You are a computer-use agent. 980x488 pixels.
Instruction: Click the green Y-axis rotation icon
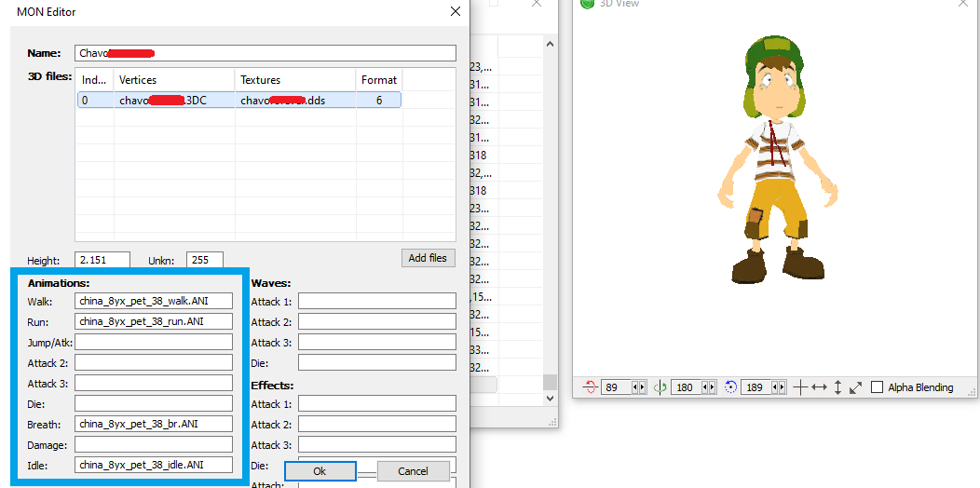point(660,387)
